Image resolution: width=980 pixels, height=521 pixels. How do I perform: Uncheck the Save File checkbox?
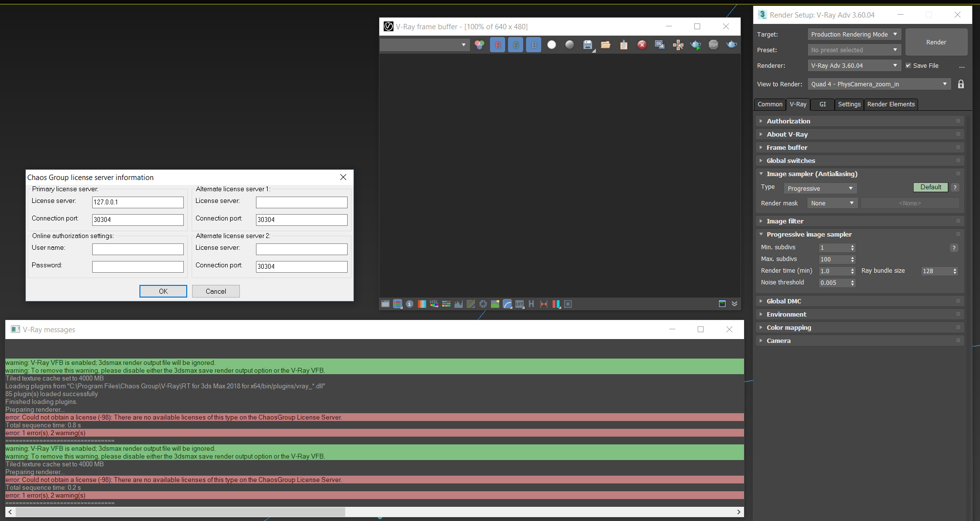pos(908,65)
